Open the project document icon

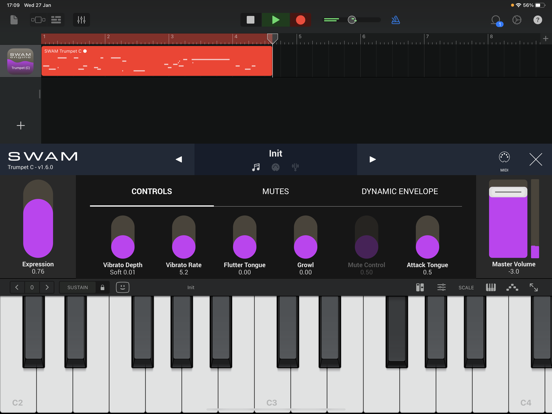[14, 20]
